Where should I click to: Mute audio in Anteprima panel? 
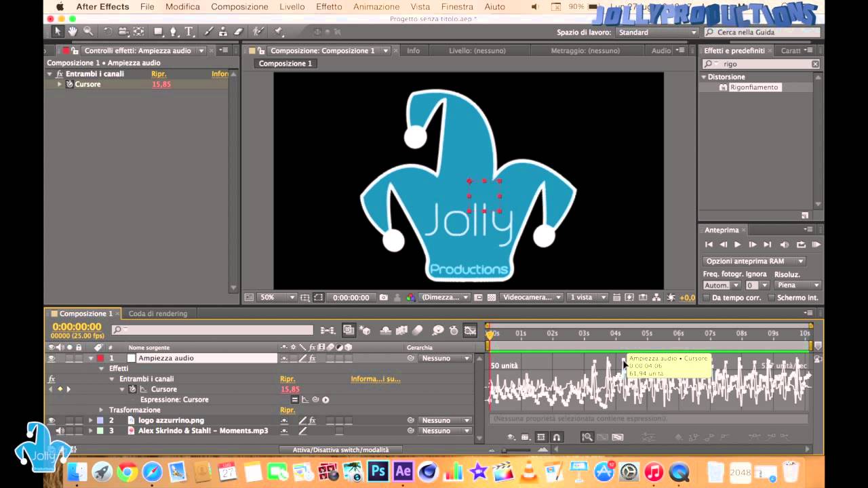785,245
